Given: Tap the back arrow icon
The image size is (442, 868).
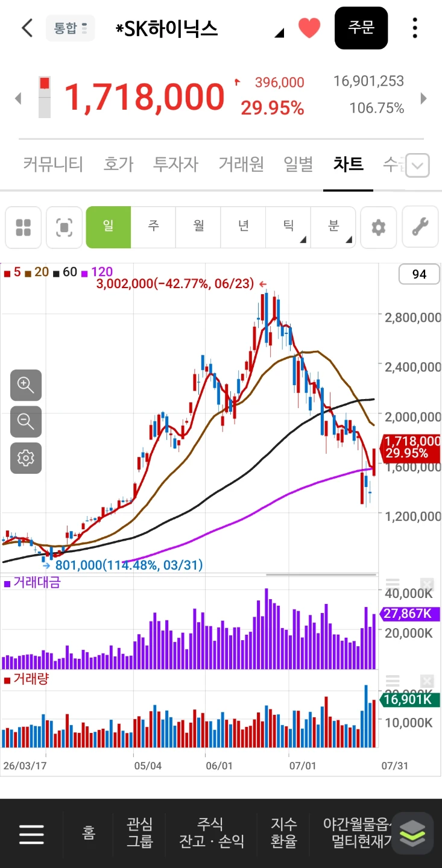Looking at the screenshot, I should click(27, 28).
